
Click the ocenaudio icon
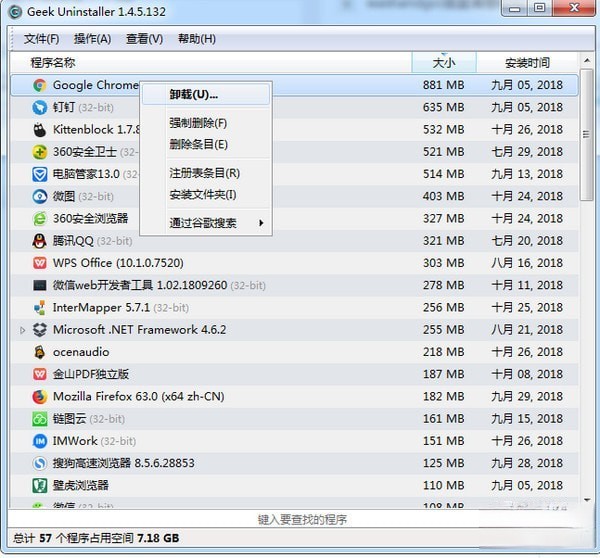(x=39, y=352)
